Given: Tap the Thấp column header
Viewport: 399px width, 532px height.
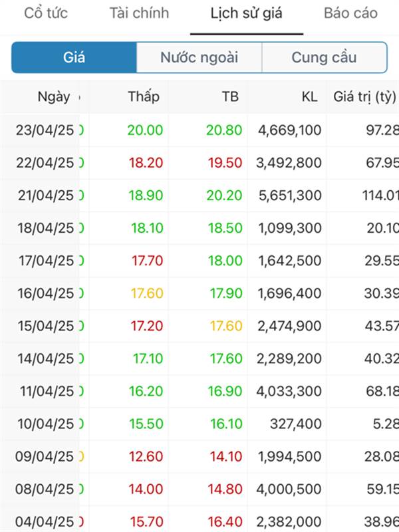Looking at the screenshot, I should (144, 96).
